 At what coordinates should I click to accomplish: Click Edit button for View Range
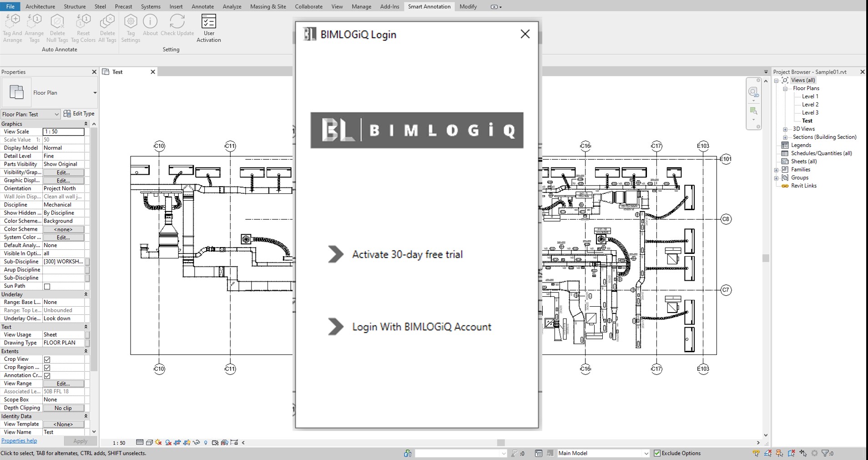tap(63, 384)
